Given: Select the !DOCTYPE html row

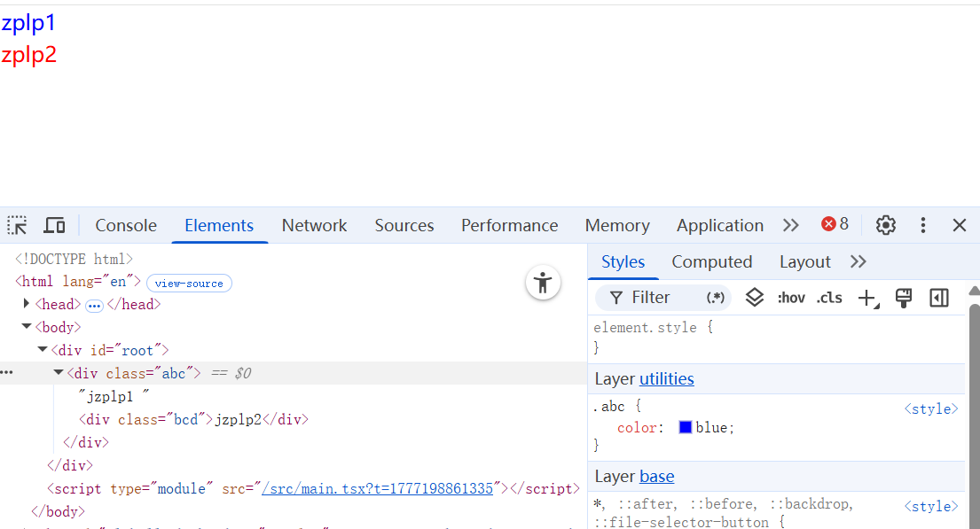Looking at the screenshot, I should pos(74,259).
